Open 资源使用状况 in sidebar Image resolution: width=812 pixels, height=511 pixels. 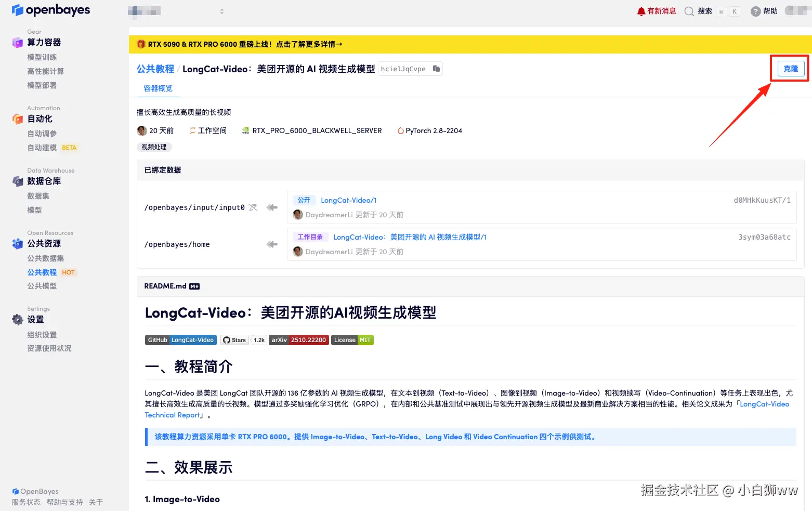[x=49, y=348]
